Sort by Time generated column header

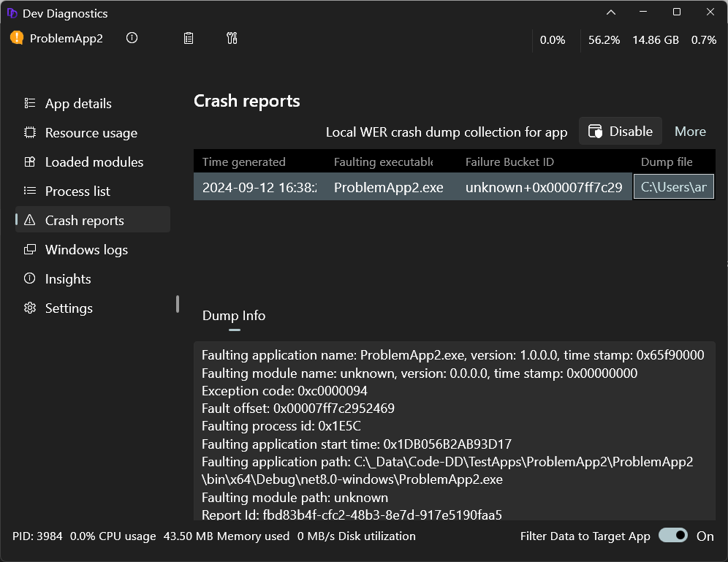243,162
